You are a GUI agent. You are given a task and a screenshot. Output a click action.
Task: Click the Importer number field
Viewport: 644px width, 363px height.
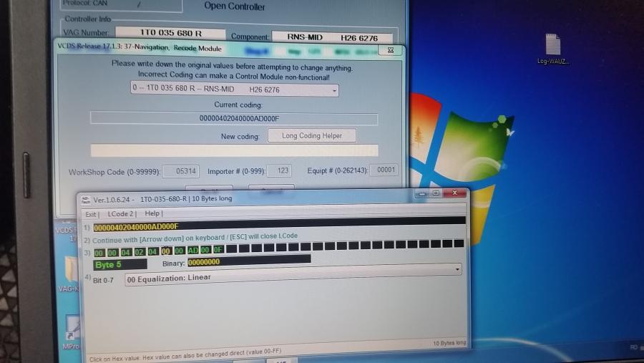coord(279,171)
